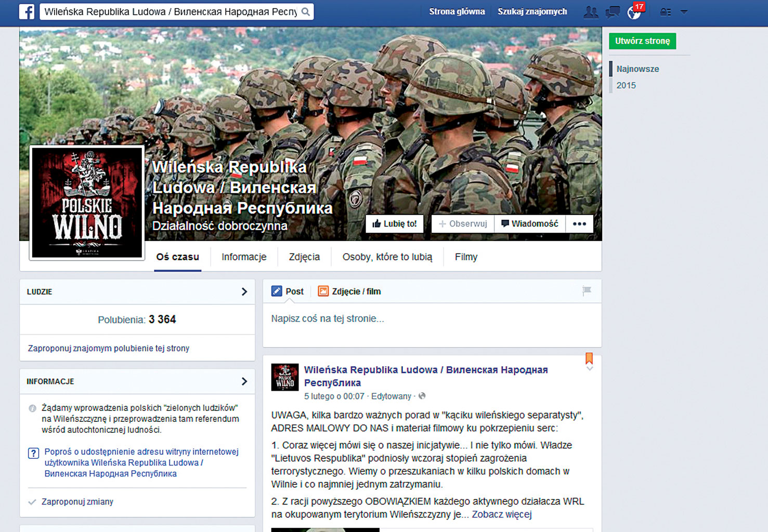
Task: Open friend requests icon
Action: click(590, 12)
